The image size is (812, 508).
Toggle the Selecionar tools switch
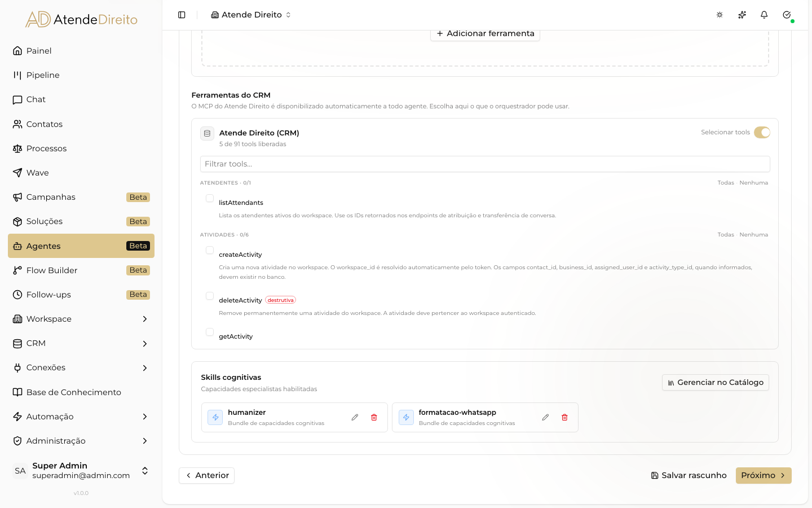click(x=762, y=132)
